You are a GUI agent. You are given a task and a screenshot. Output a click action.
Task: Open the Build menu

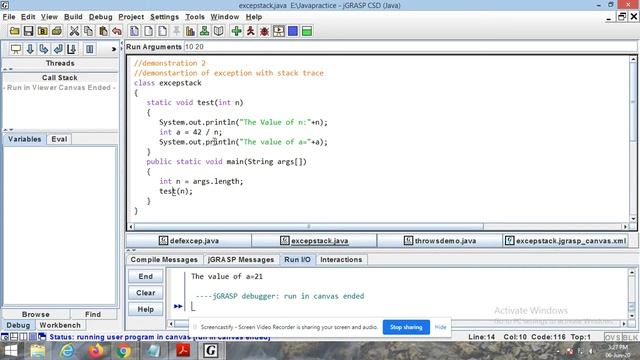73,17
